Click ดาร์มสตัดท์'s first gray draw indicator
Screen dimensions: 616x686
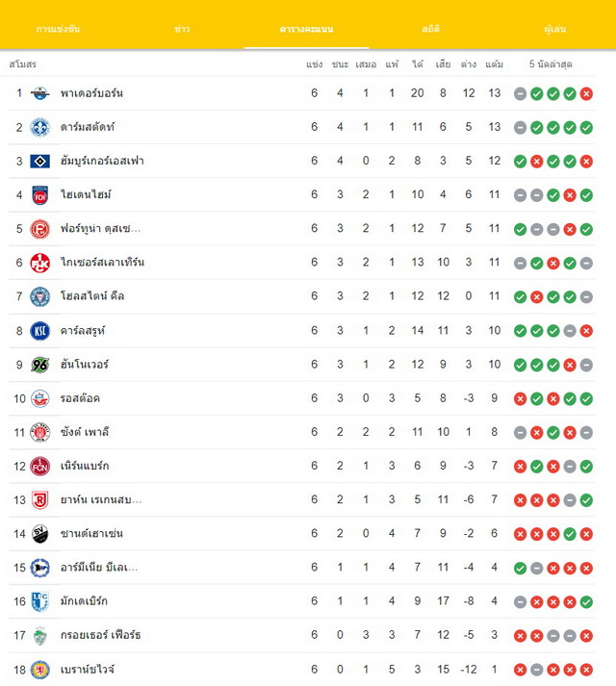(520, 128)
